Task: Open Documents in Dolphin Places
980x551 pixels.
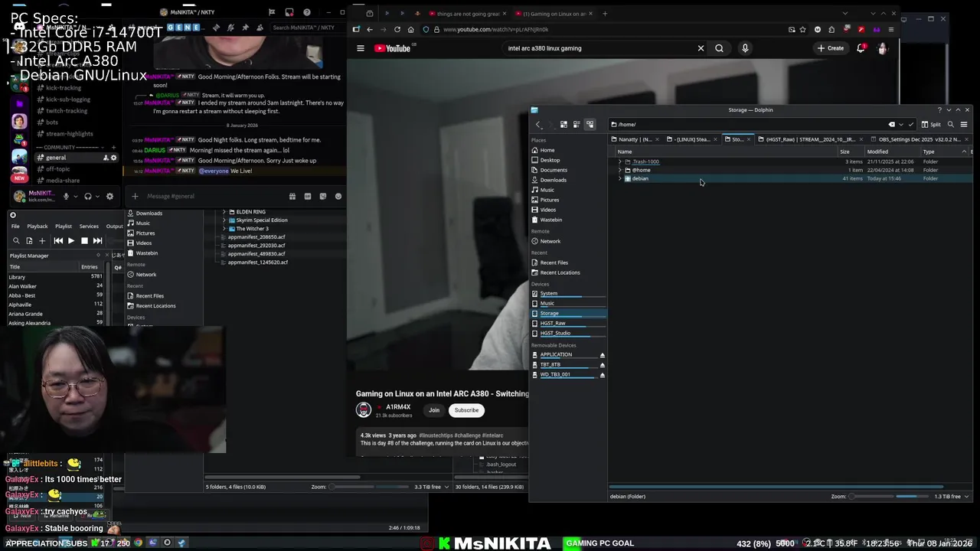Action: (554, 170)
